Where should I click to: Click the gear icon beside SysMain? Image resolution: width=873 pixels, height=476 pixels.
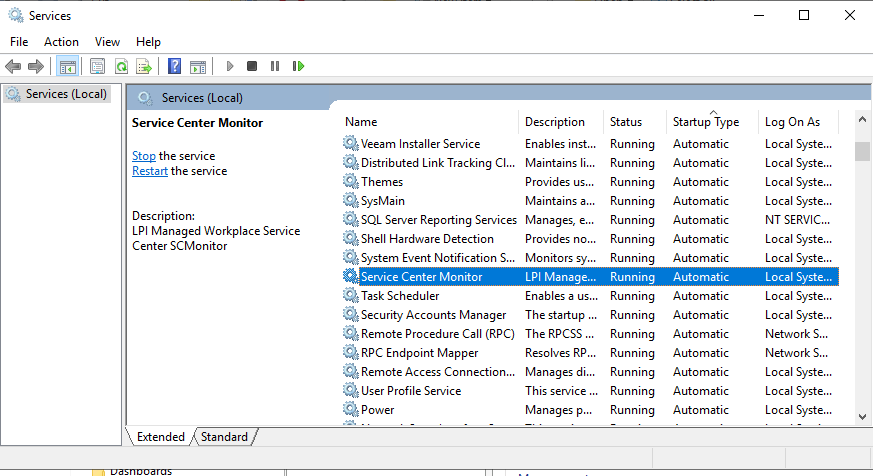[x=350, y=200]
